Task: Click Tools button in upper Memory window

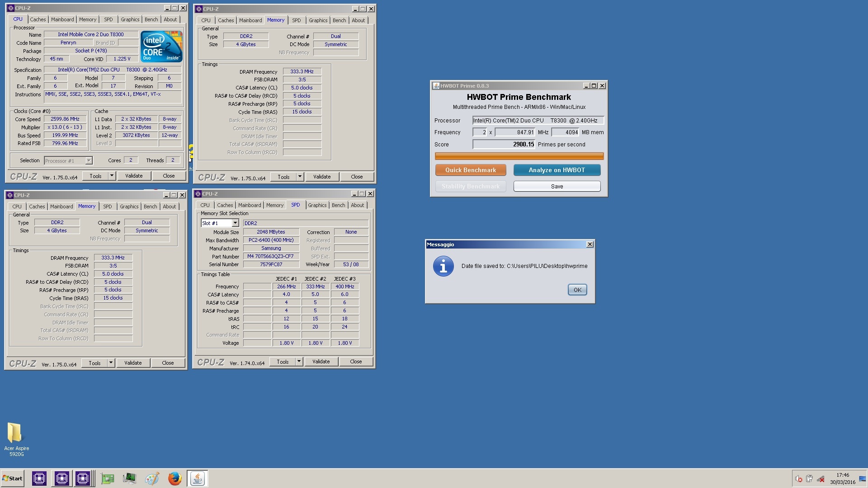Action: (283, 177)
